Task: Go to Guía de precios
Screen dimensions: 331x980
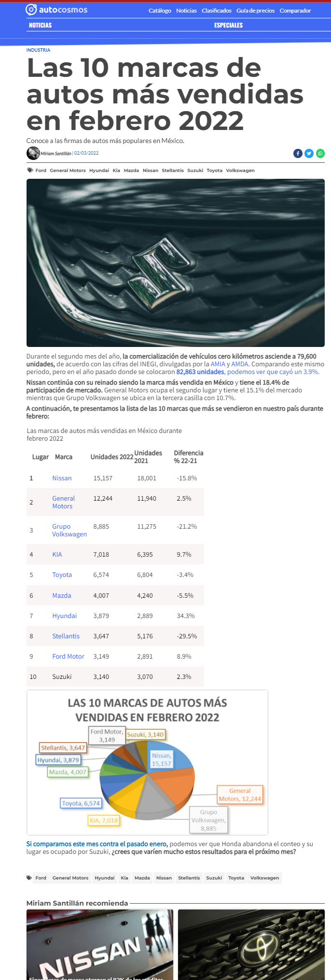Action: 255,11
